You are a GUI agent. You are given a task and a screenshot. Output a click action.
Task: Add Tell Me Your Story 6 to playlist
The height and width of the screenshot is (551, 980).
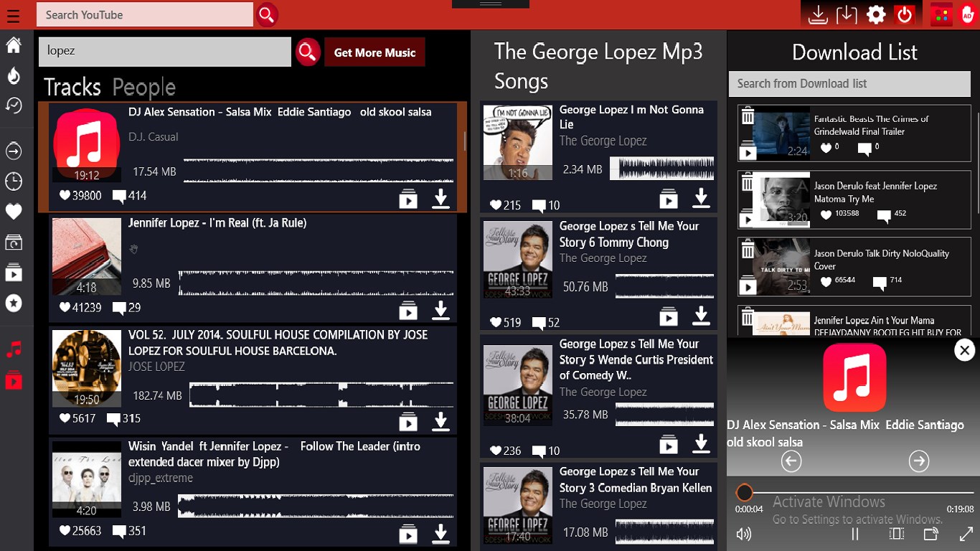coord(669,316)
